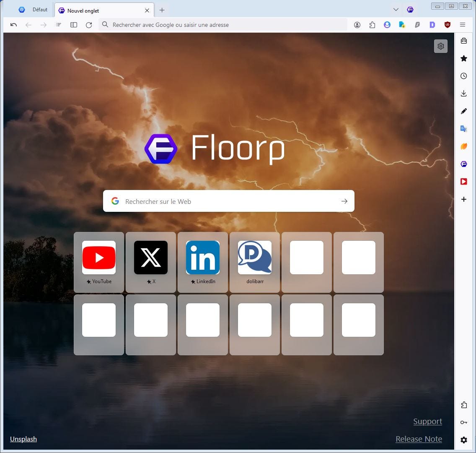The height and width of the screenshot is (453, 476).
Task: Open a new tab with plus button
Action: pos(162,10)
